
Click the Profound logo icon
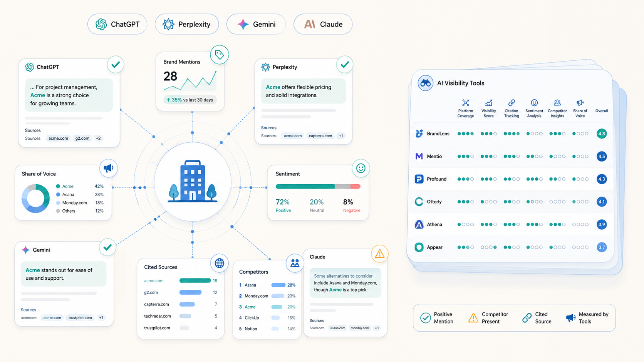tap(419, 179)
